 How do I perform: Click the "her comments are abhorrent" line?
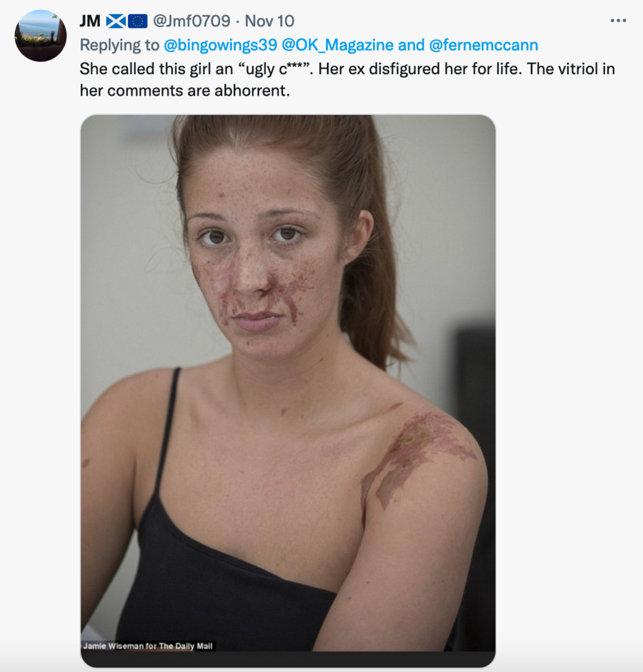184,91
